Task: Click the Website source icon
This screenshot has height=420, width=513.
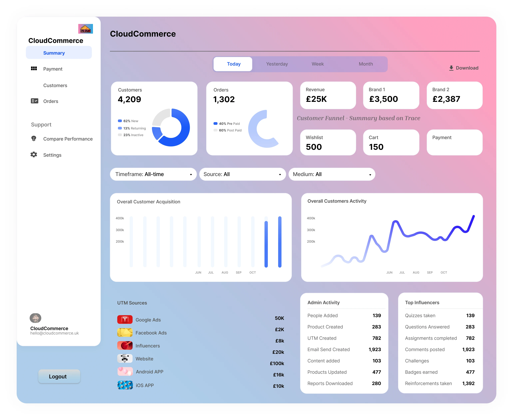Action: tap(125, 359)
